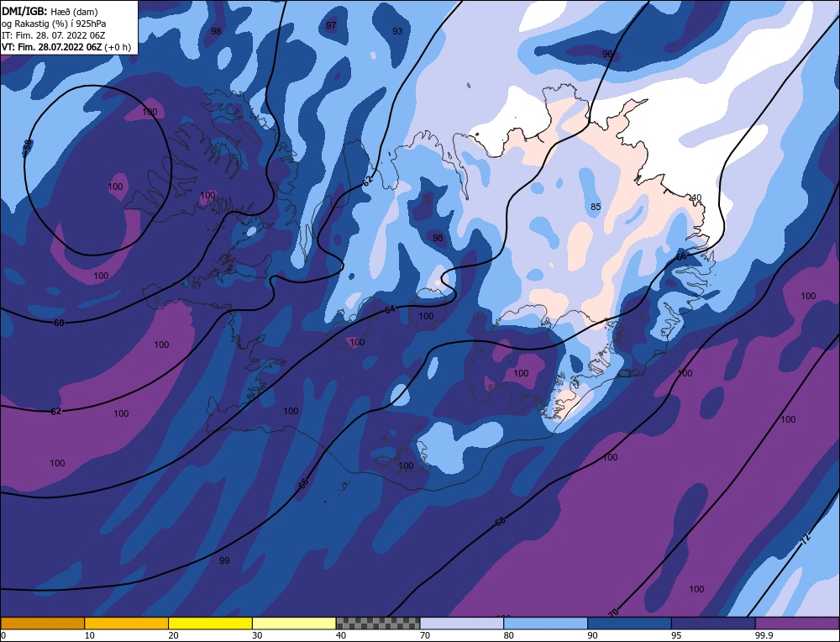The height and width of the screenshot is (642, 840).
Task: Click the '64' contour label
Action: [390, 310]
